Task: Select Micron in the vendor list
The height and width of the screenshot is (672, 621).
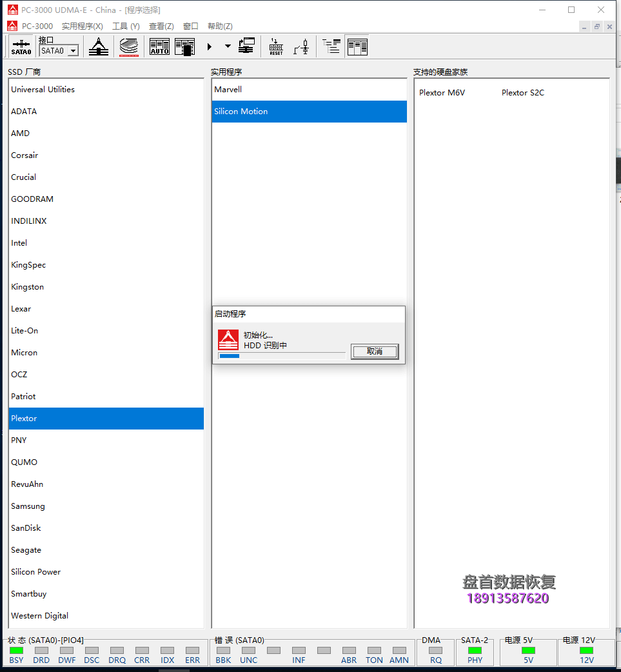Action: [106, 352]
